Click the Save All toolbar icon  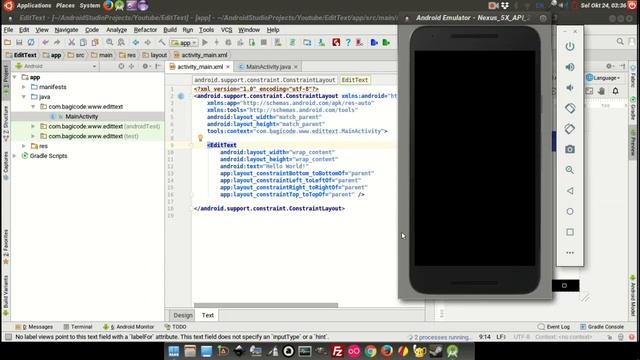click(x=19, y=42)
